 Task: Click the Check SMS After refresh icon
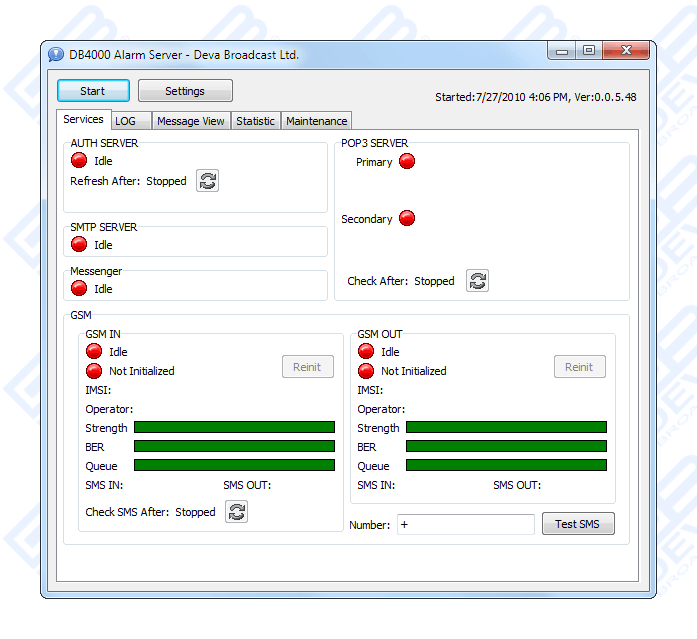point(236,512)
